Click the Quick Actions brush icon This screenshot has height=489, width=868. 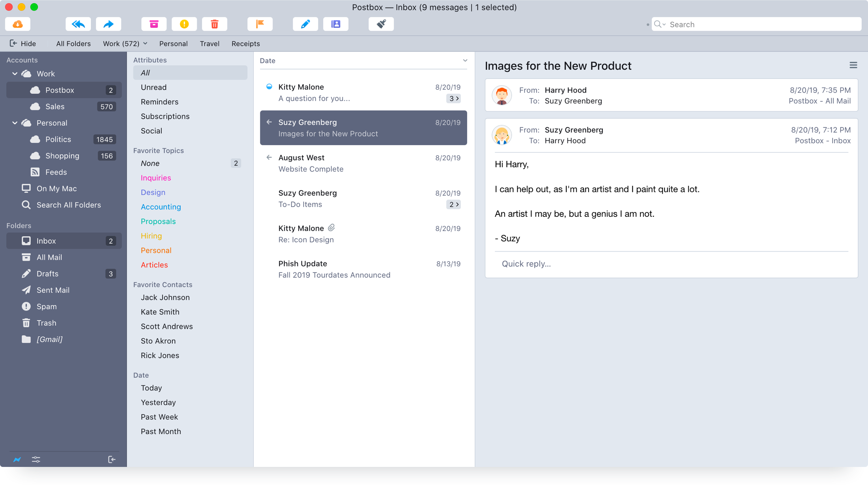point(381,24)
